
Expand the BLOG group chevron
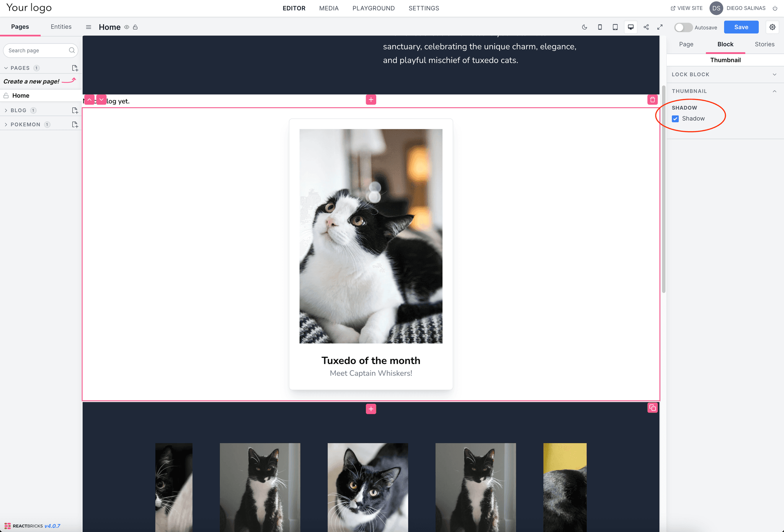click(6, 110)
